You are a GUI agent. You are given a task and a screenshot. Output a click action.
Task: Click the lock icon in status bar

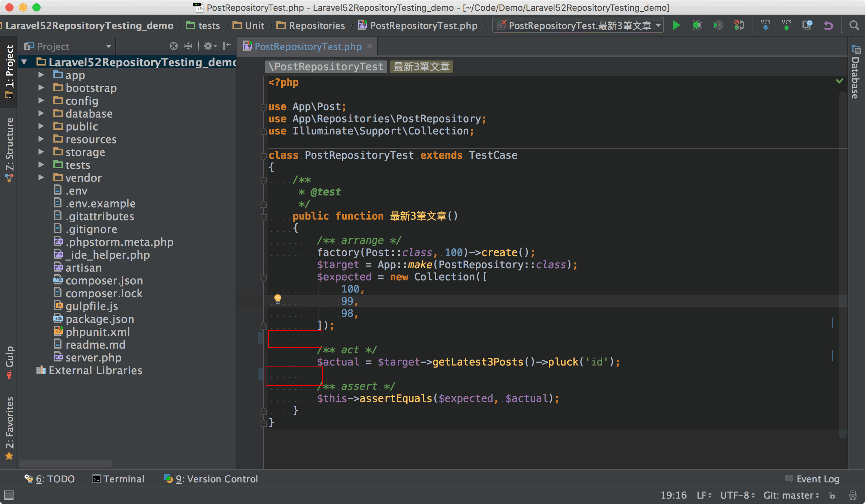point(832,496)
